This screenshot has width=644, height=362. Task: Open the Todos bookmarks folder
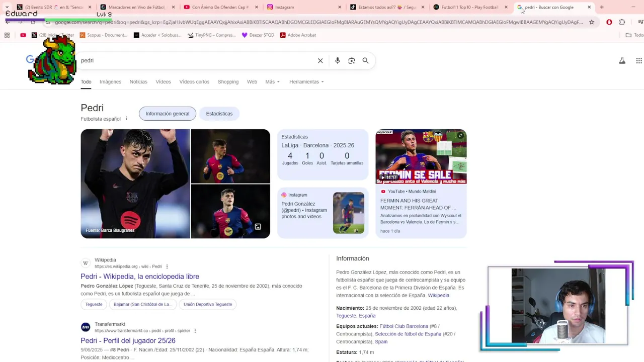(x=634, y=35)
